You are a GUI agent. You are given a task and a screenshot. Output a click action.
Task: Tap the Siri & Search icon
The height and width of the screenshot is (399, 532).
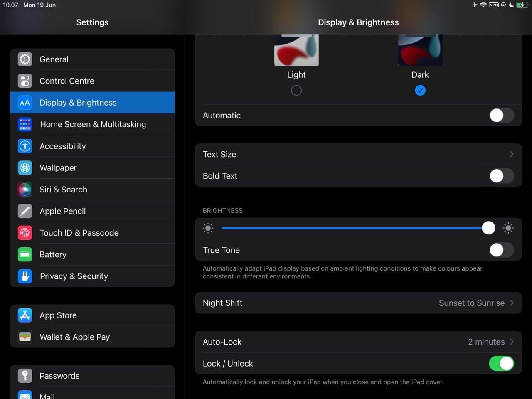pos(25,189)
